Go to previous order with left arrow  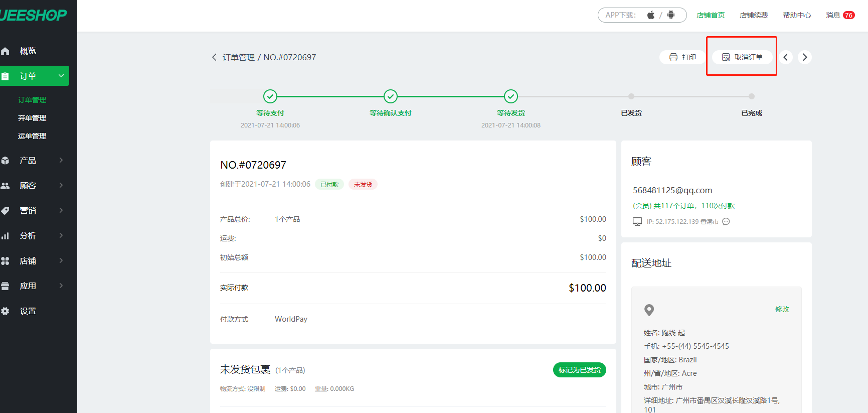click(x=786, y=57)
